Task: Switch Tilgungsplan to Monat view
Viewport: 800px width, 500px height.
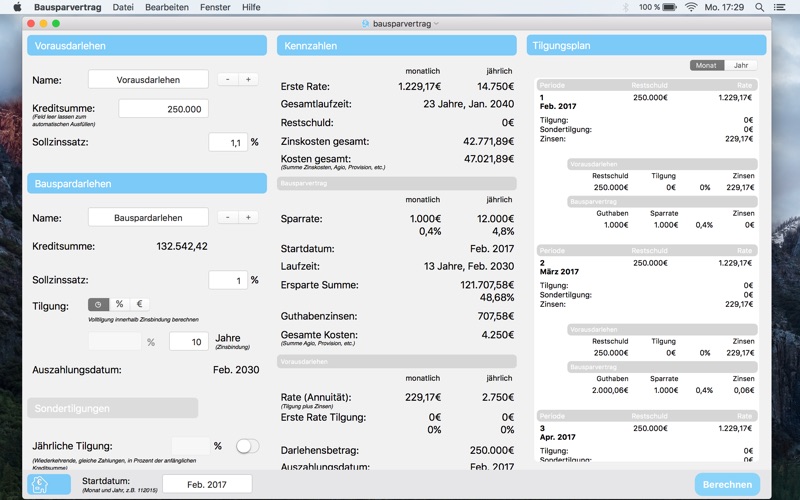Action: (706, 65)
